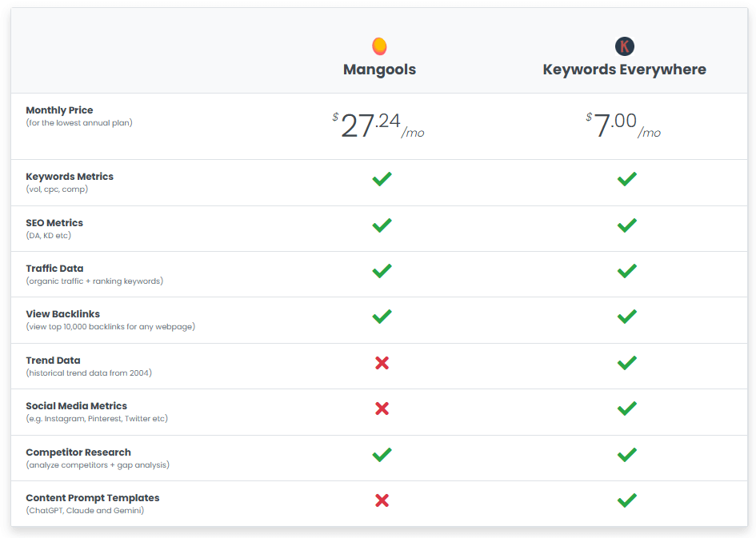Image resolution: width=756 pixels, height=538 pixels.
Task: Click the red cross under Mangools Content Prompt Templates
Action: click(x=382, y=500)
